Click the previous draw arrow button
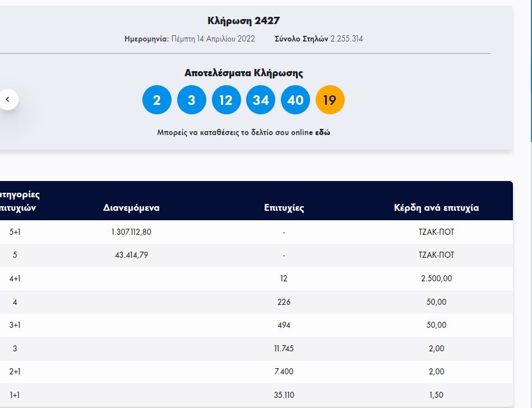Image resolution: width=532 pixels, height=408 pixels. (8, 100)
